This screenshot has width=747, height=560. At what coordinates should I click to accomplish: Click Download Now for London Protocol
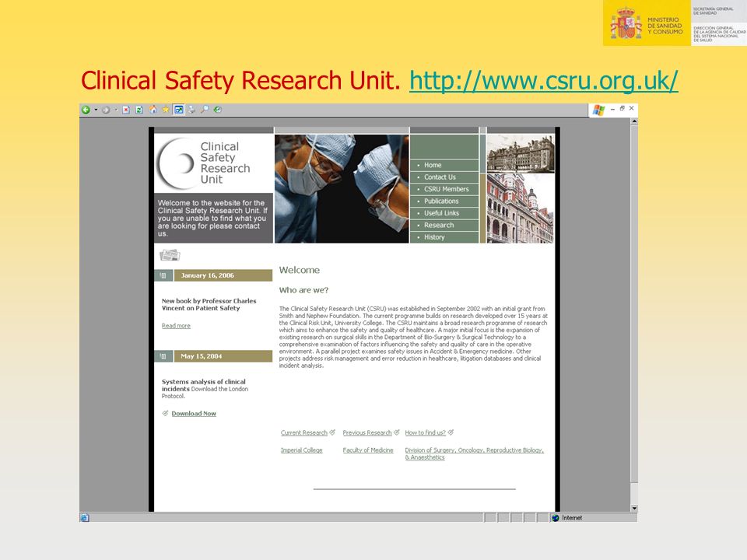(x=194, y=413)
